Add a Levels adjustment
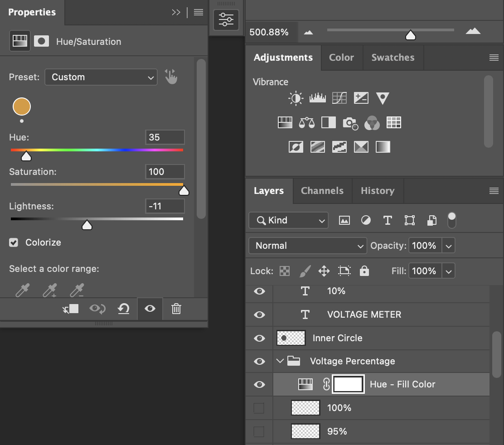Viewport: 504px width, 445px height. (318, 98)
